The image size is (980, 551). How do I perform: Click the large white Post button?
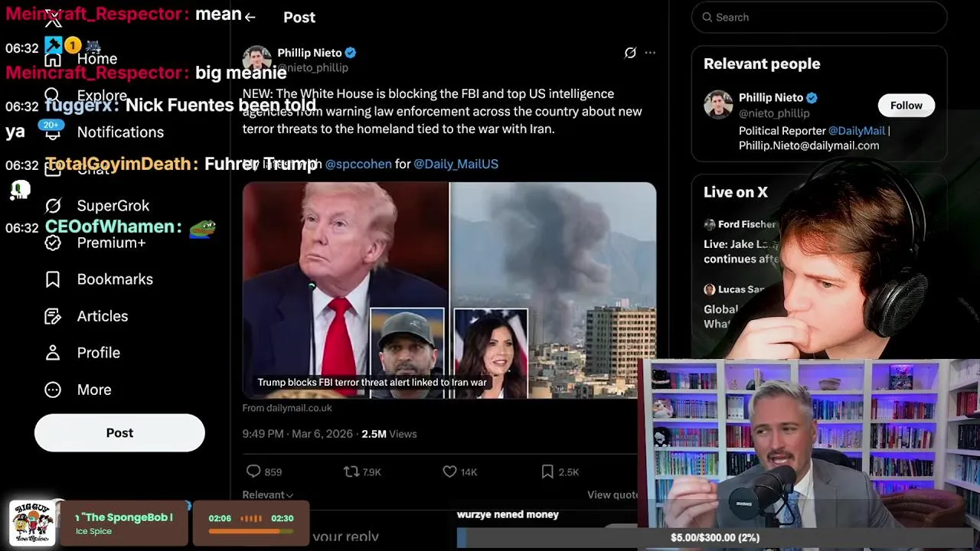(x=119, y=433)
